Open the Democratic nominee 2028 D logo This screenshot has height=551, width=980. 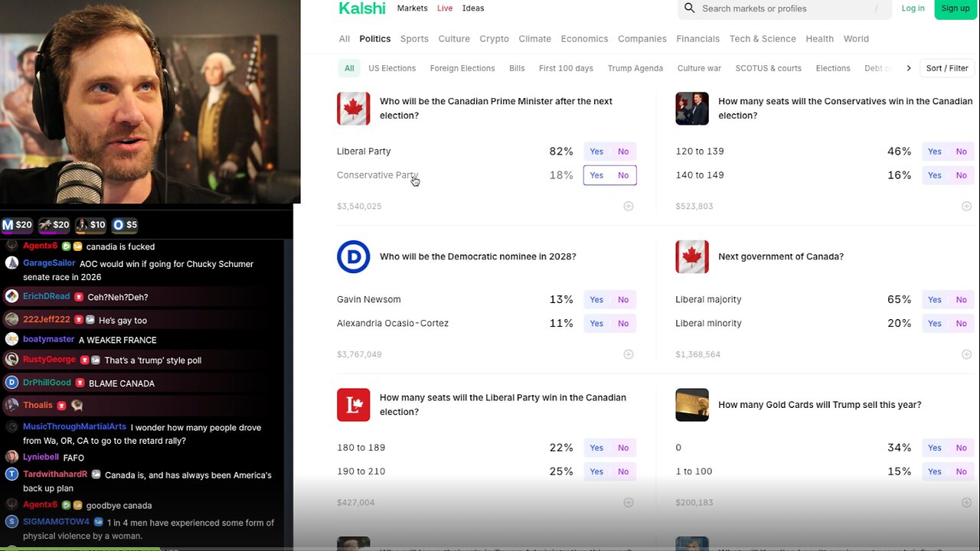354,257
